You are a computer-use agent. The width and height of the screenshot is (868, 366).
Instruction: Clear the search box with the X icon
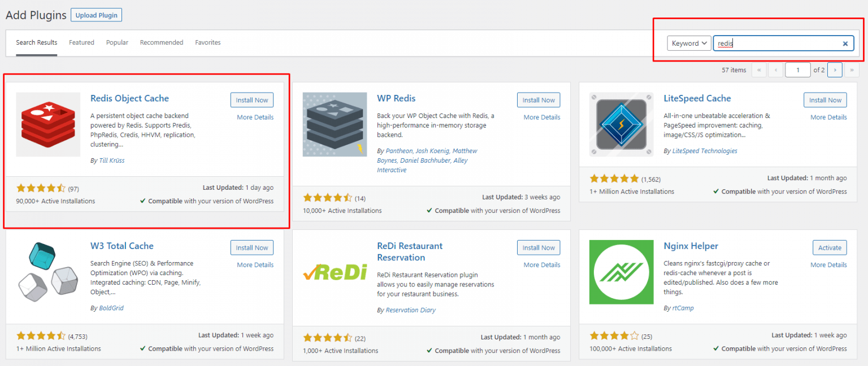845,43
